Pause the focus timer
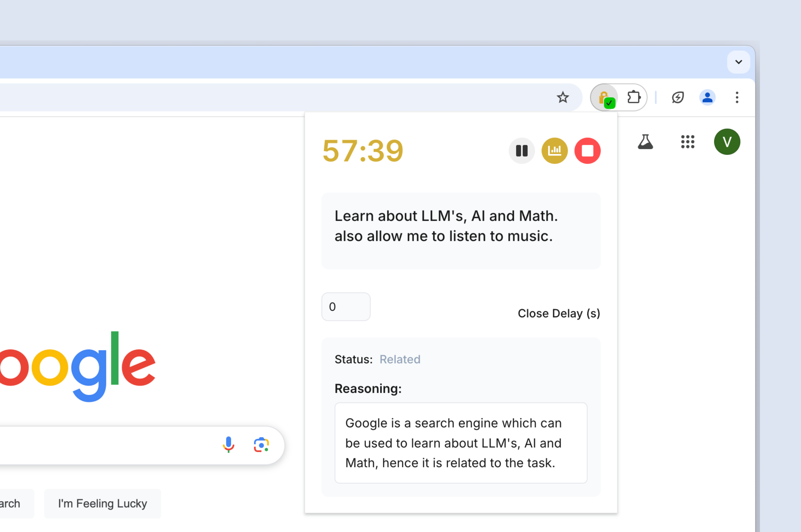Screen dimensions: 801x532 [521, 151]
